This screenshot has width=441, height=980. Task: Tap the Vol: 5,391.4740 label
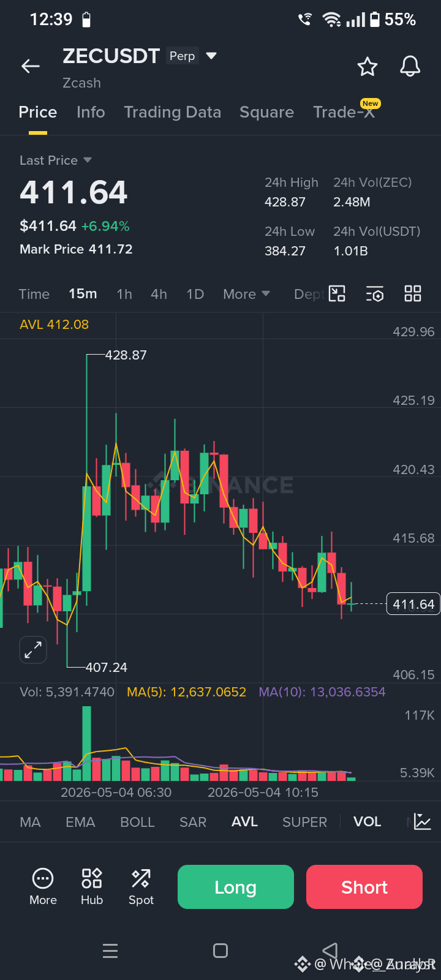(67, 692)
